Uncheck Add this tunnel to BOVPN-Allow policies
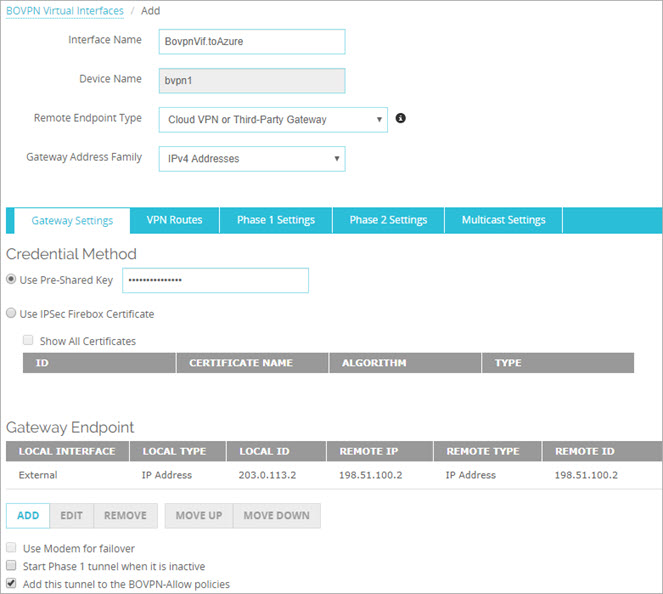 tap(11, 583)
